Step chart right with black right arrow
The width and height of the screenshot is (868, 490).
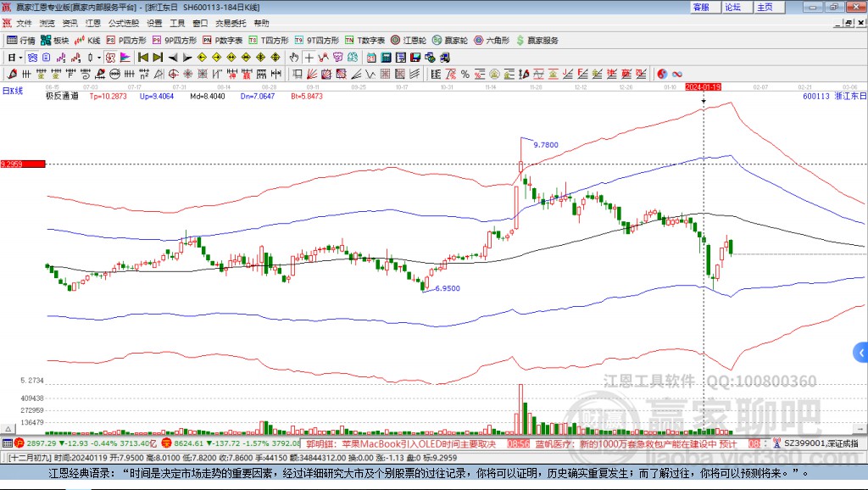tap(187, 58)
